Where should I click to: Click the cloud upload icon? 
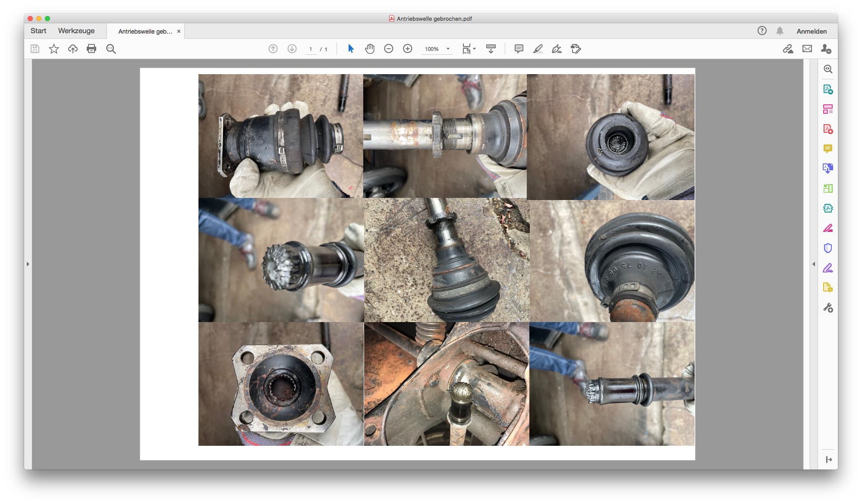pos(72,49)
